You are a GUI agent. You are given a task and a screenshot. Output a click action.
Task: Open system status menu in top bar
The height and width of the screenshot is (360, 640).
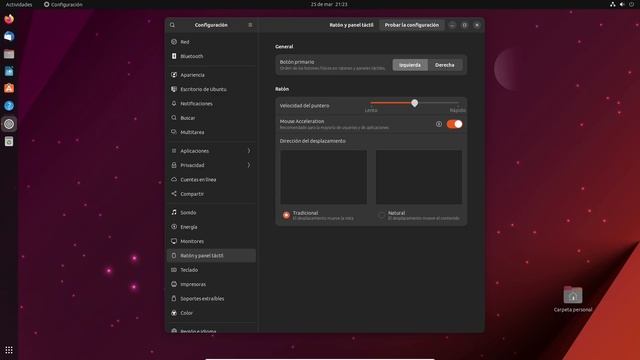[622, 4]
